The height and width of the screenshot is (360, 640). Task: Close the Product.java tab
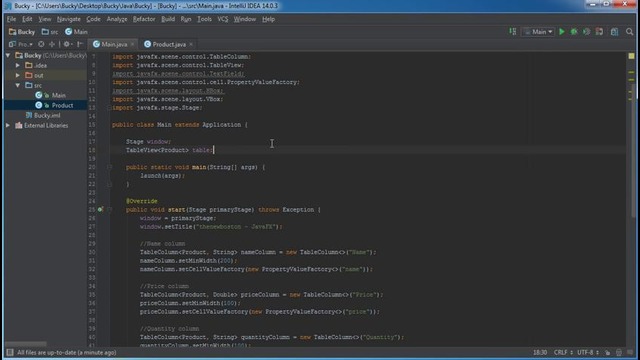pos(191,44)
